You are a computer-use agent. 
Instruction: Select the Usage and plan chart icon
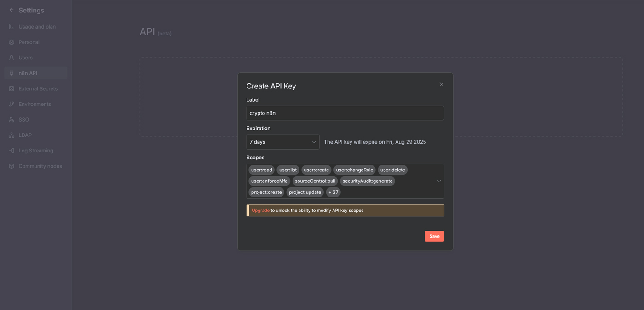coord(11,26)
